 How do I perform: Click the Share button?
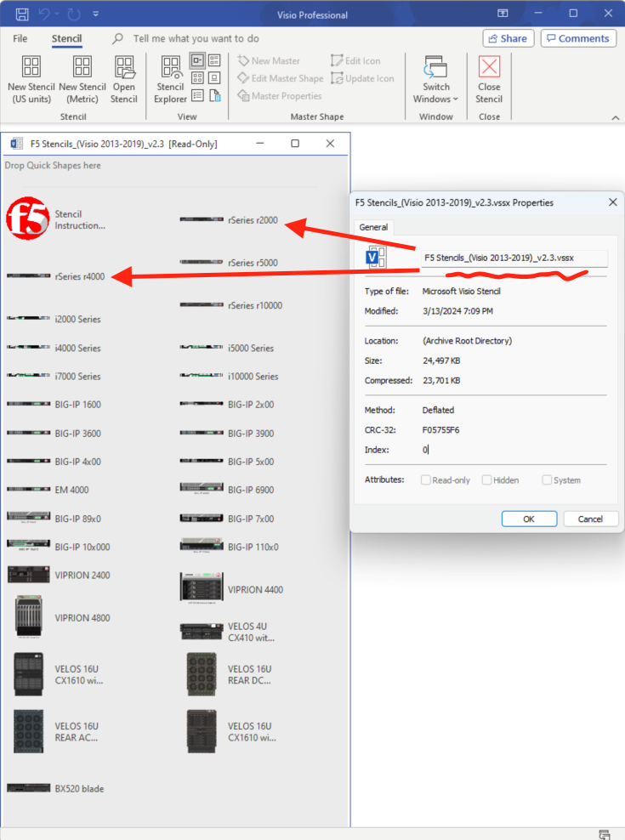pyautogui.click(x=509, y=38)
